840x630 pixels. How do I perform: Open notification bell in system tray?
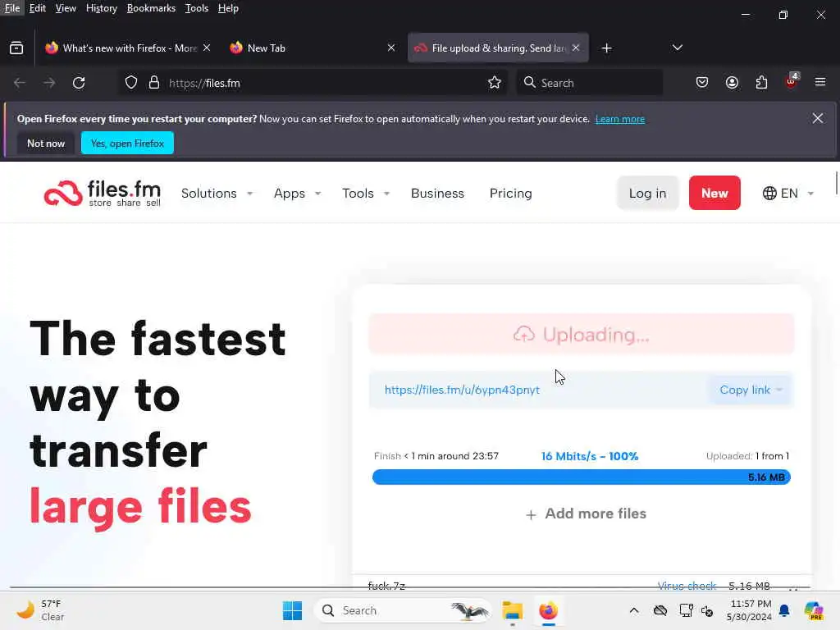[784, 610]
